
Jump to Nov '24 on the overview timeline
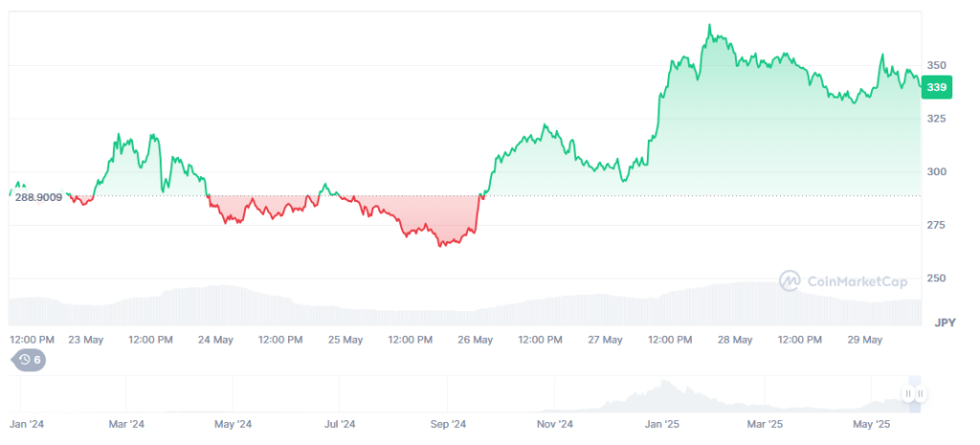click(554, 423)
